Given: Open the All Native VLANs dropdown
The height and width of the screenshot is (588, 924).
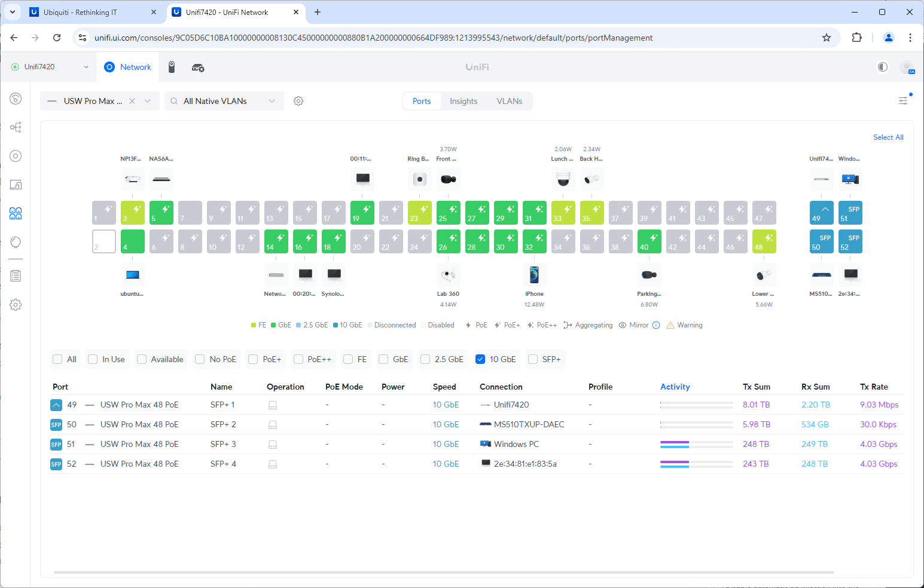Looking at the screenshot, I should 223,101.
